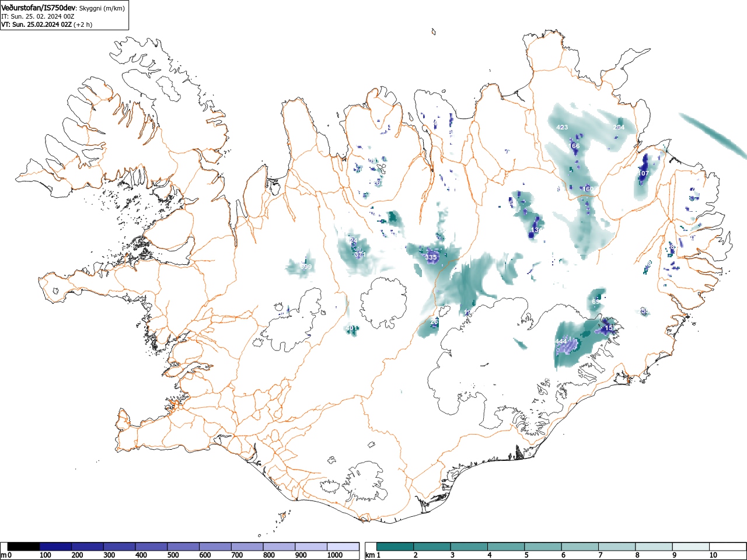The height and width of the screenshot is (560, 747).
Task: Click the visibility value '201' on the map
Action: point(352,328)
